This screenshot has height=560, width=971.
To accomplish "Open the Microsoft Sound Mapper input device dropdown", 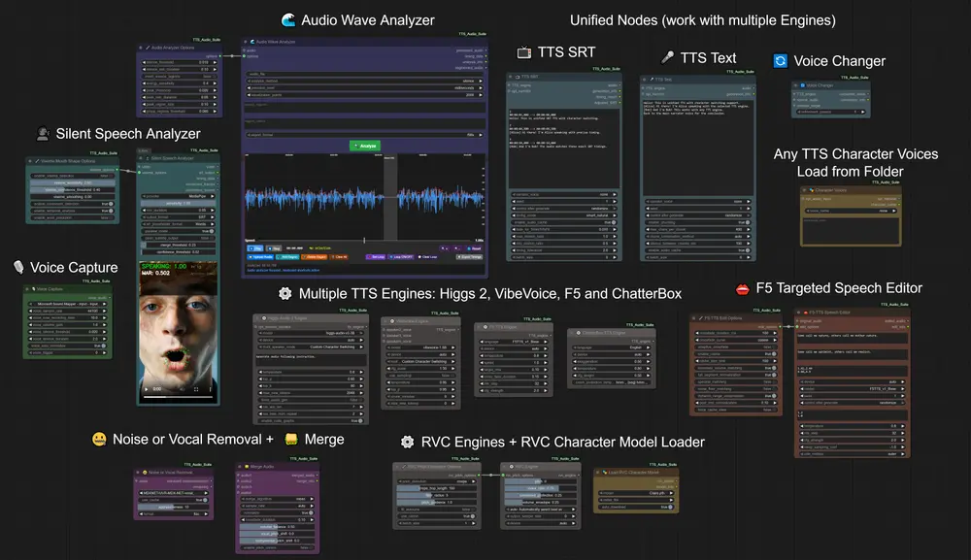I will point(67,304).
